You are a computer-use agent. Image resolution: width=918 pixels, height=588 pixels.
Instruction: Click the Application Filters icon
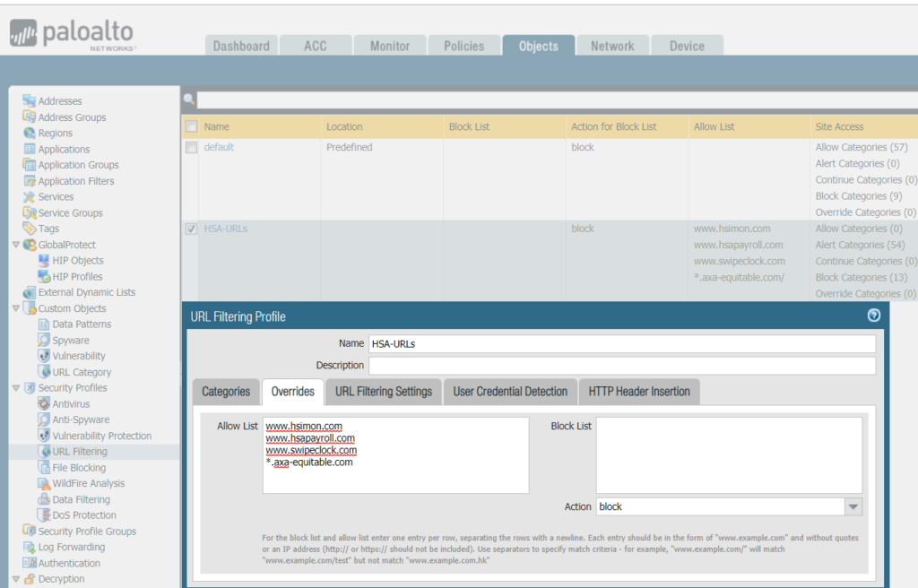30,181
